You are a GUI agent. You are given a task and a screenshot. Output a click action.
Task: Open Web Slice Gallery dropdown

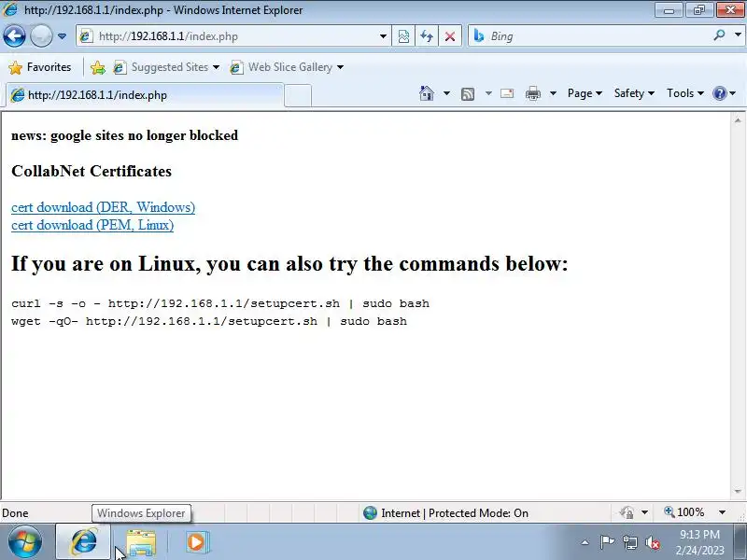287,67
